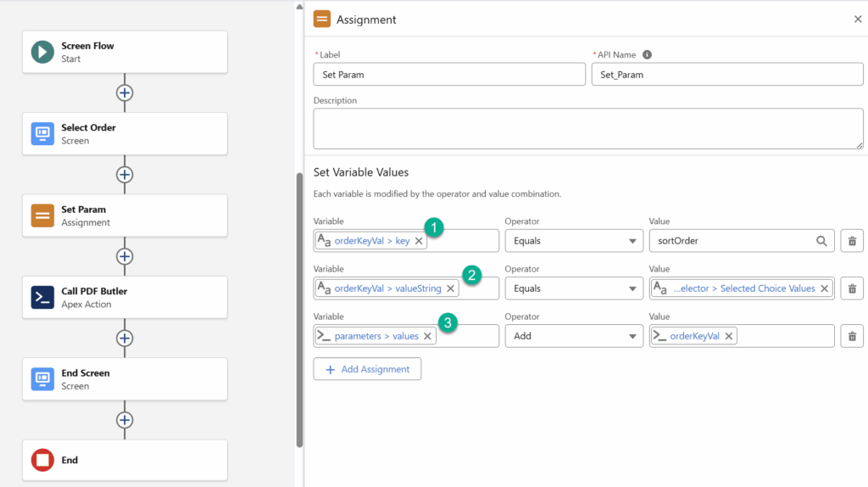The image size is (868, 487).
Task: Click the Screen Flow Start icon
Action: coord(42,52)
